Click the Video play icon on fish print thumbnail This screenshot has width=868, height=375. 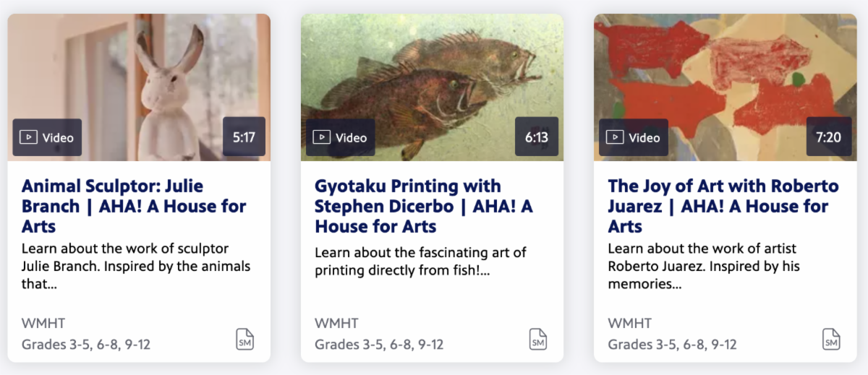pos(322,137)
